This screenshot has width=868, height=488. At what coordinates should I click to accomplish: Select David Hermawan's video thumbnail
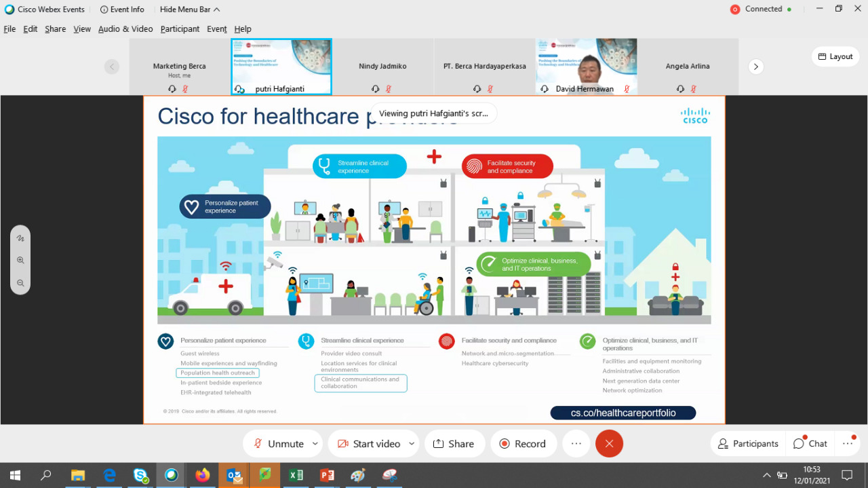click(586, 67)
